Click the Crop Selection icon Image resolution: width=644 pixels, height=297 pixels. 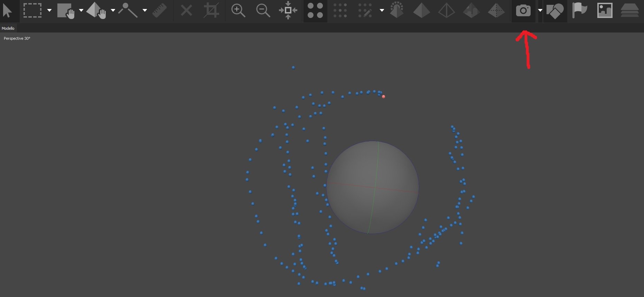[211, 10]
